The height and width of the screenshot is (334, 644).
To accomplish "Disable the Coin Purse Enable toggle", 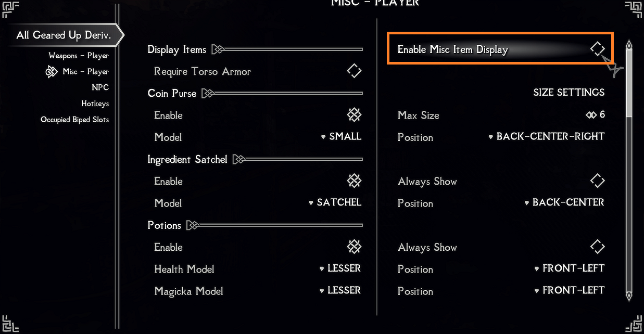I will pyautogui.click(x=354, y=115).
